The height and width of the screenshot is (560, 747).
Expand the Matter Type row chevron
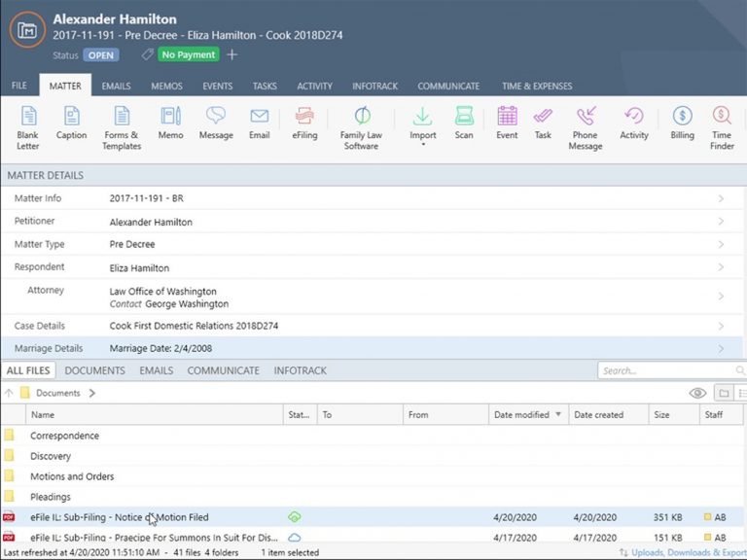click(721, 244)
